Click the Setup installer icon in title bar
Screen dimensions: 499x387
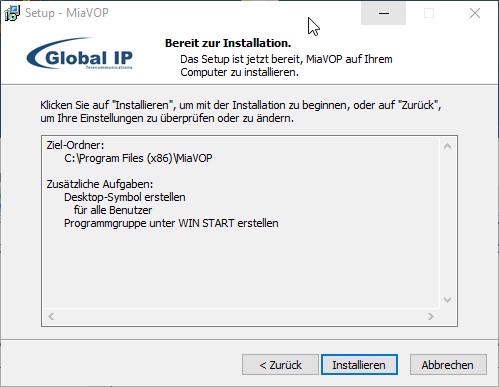point(12,13)
